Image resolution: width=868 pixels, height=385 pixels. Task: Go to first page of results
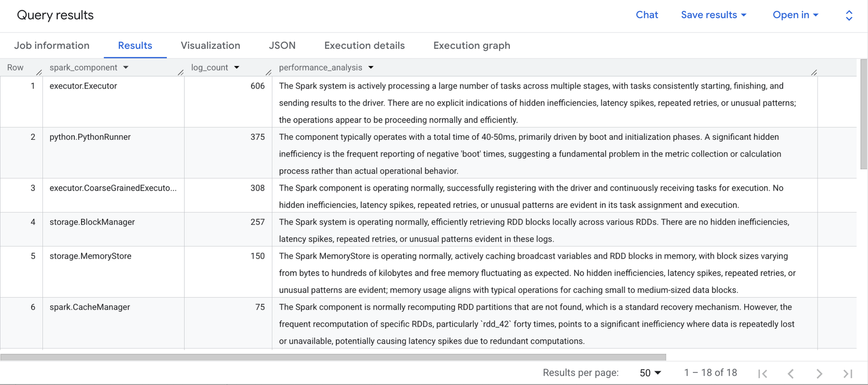click(762, 373)
